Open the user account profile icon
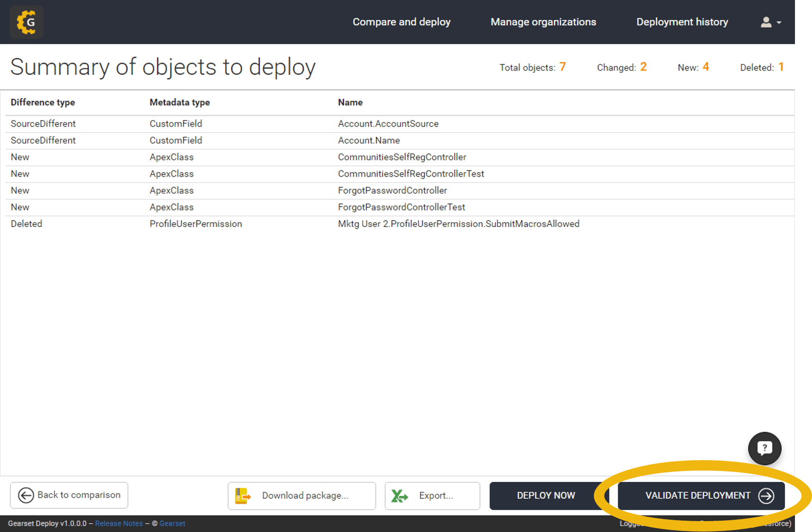This screenshot has height=532, width=812. (x=766, y=22)
